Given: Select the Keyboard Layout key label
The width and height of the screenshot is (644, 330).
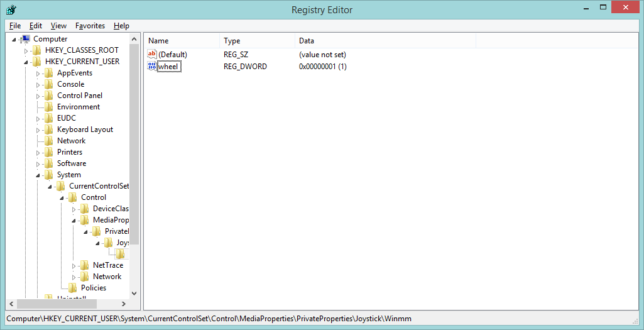Looking at the screenshot, I should coord(85,129).
